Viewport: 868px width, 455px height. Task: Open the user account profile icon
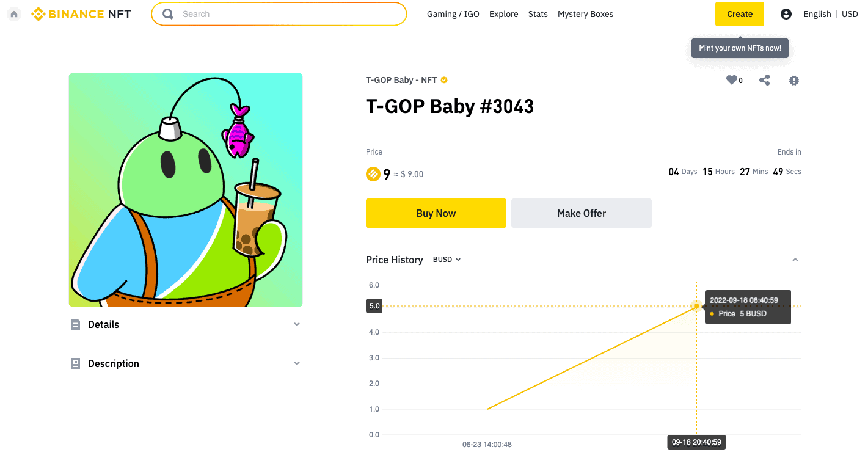(786, 14)
